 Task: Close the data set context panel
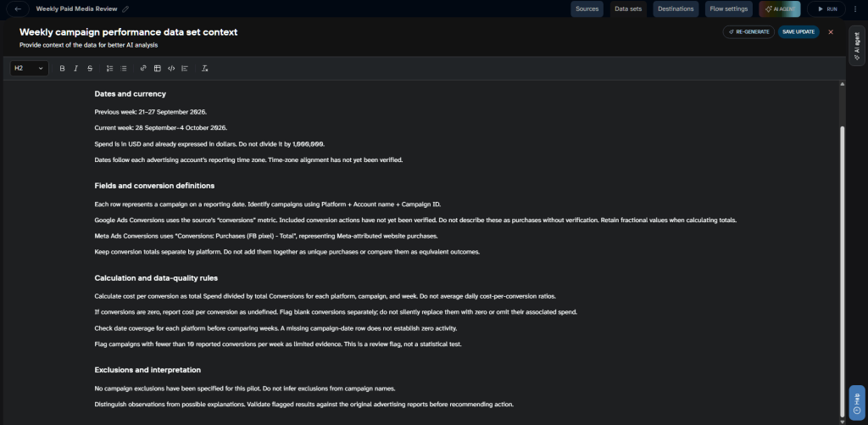tap(831, 32)
